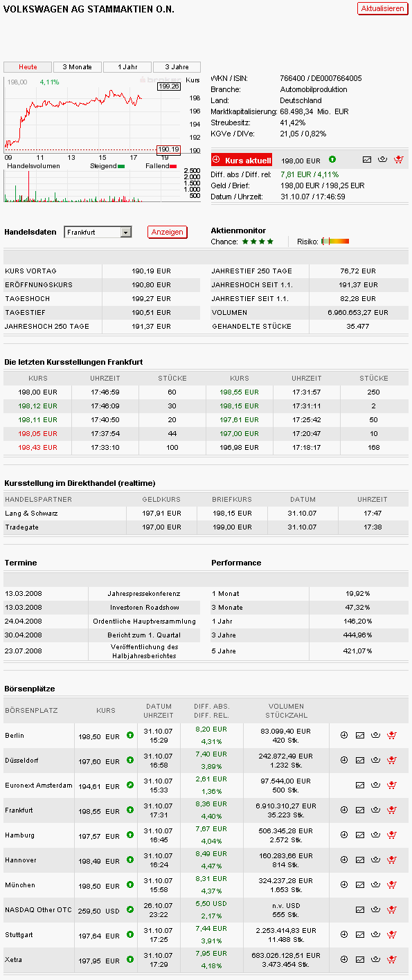Click the Jahrespressekonferenz event entry
Image resolution: width=412 pixels, height=980 pixels.
pos(144,593)
